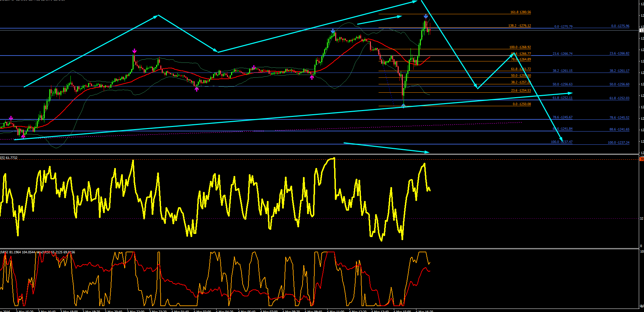Click the blue retracement label 61.8 -1252.03
Screen dimensions: 644x312
point(619,98)
